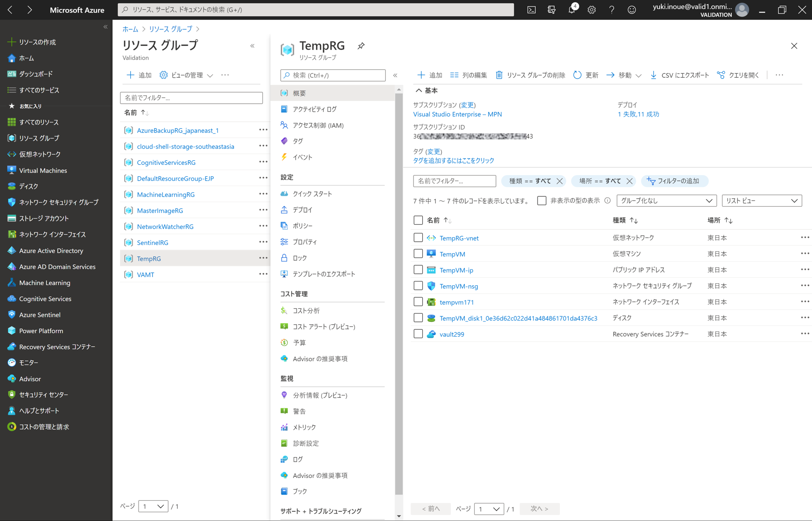Check the tempvm171 row checkbox
Screen dimensions: 812x521
[x=418, y=302]
